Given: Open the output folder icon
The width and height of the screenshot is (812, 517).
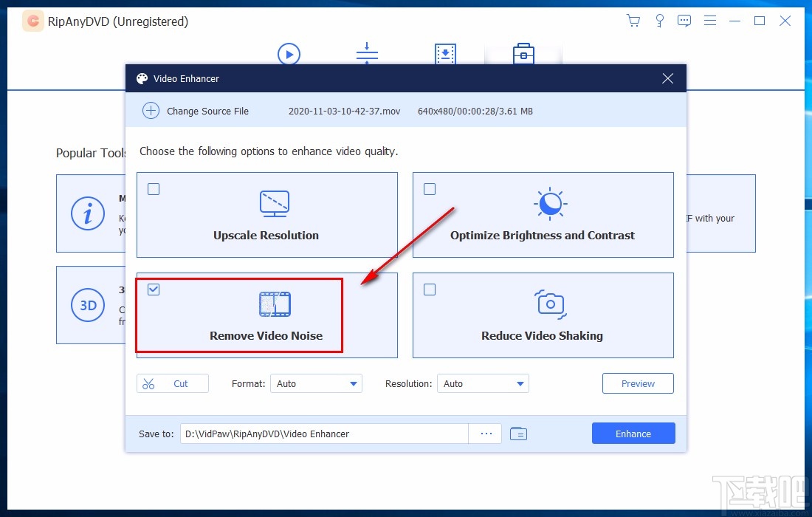Looking at the screenshot, I should coord(518,434).
